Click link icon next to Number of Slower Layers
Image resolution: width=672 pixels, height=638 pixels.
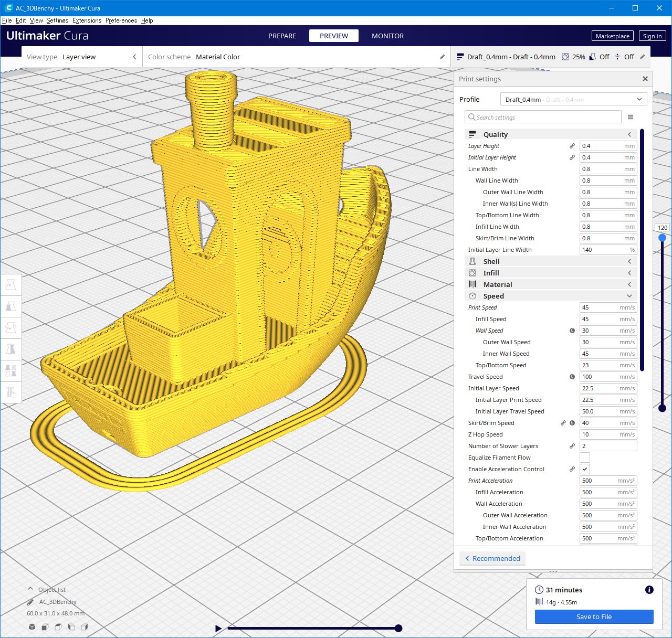point(572,446)
